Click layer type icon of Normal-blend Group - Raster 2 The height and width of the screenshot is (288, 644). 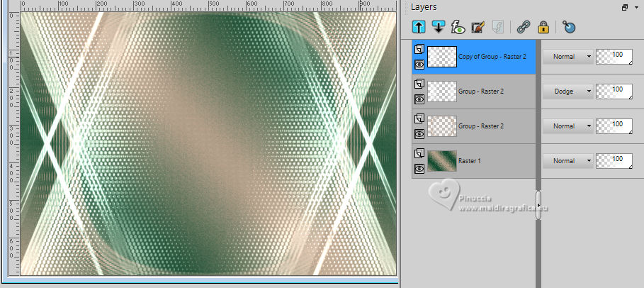pos(419,119)
